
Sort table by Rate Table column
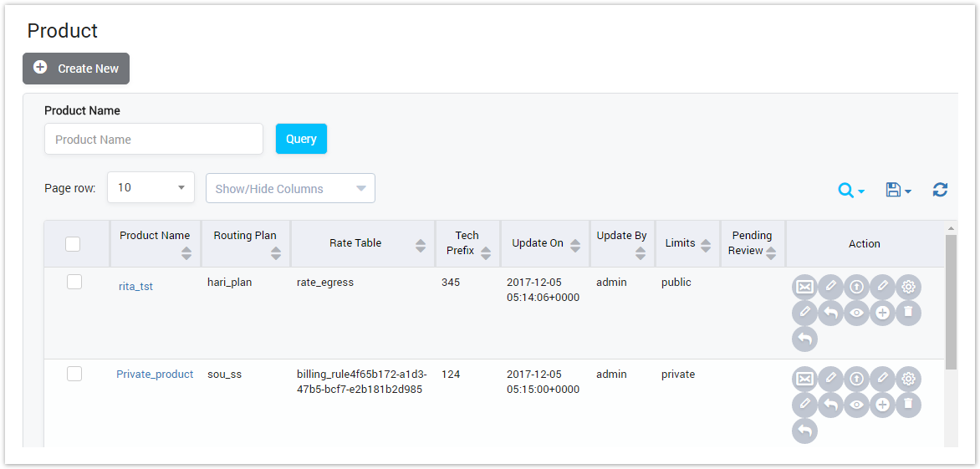[x=421, y=245]
